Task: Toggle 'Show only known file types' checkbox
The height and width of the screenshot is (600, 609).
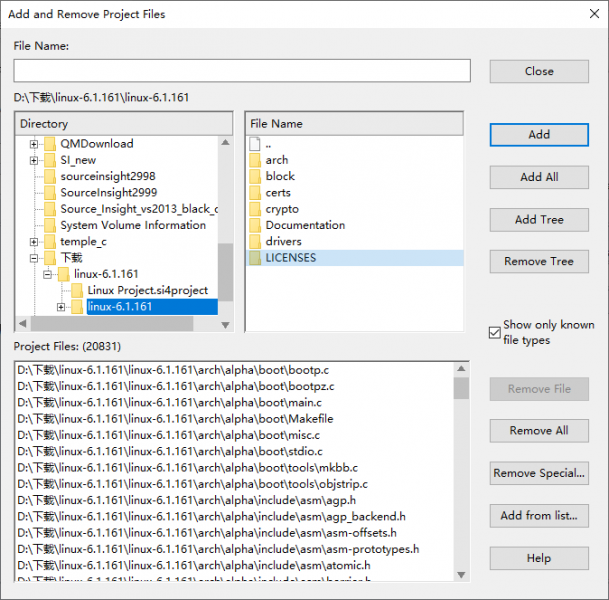Action: (494, 332)
